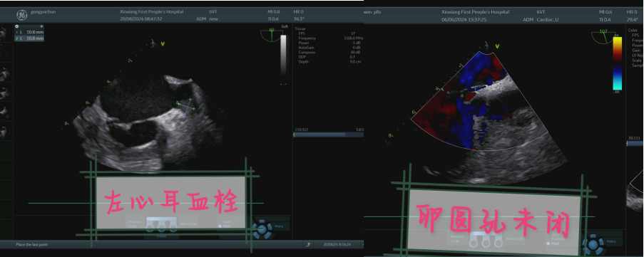Click the Compress 60 dB parameter
The width and height of the screenshot is (644, 257).
coord(329,52)
